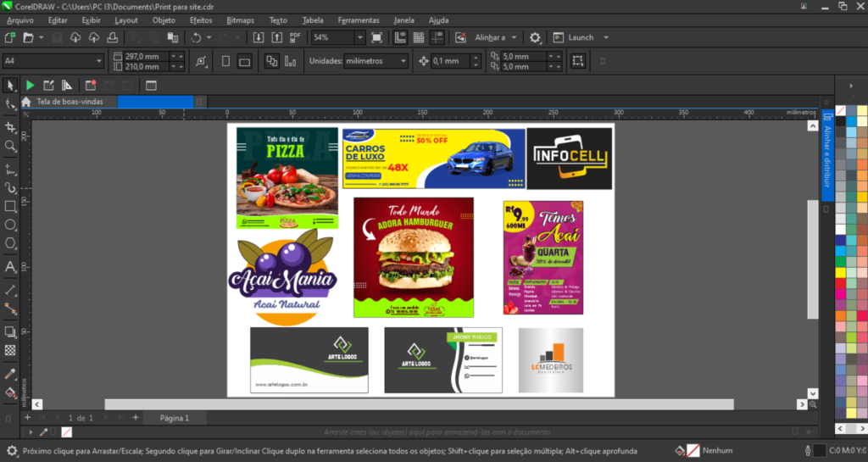This screenshot has width=868, height=462.
Task: Choose the Text tool
Action: tap(11, 267)
